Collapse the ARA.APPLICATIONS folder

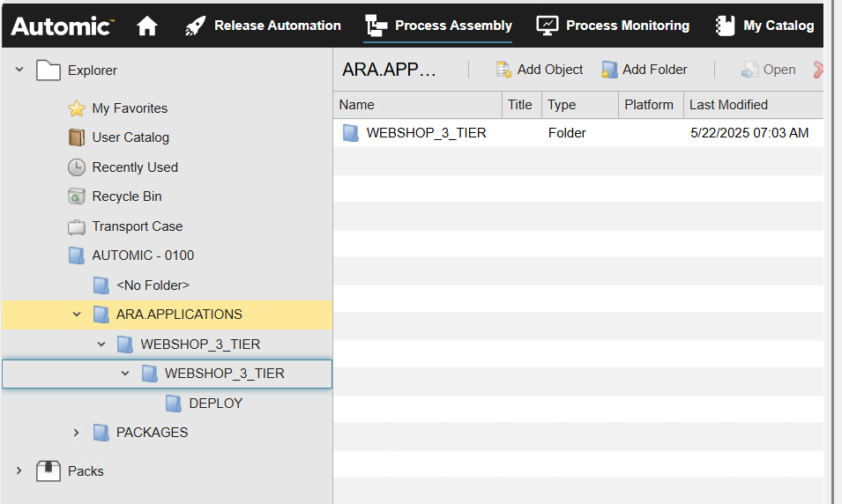[x=77, y=315]
